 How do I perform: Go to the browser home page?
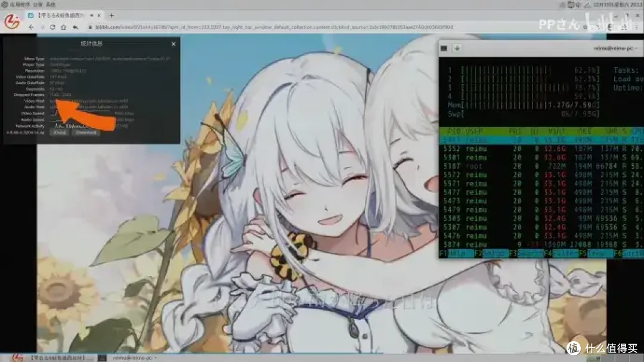tap(63, 27)
